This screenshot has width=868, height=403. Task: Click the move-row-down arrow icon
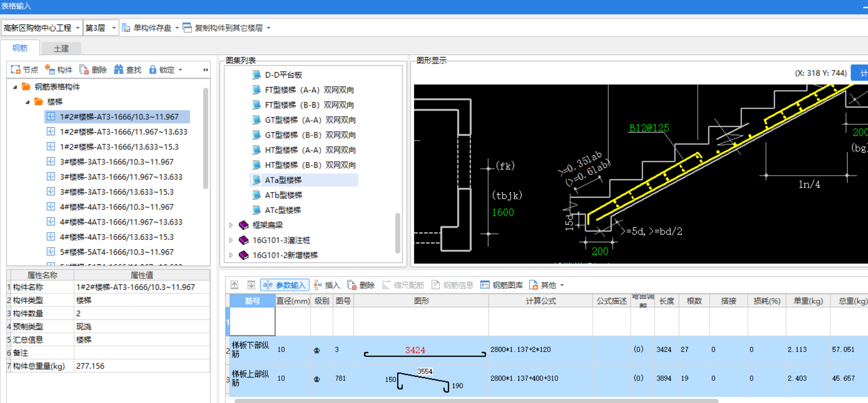(251, 285)
